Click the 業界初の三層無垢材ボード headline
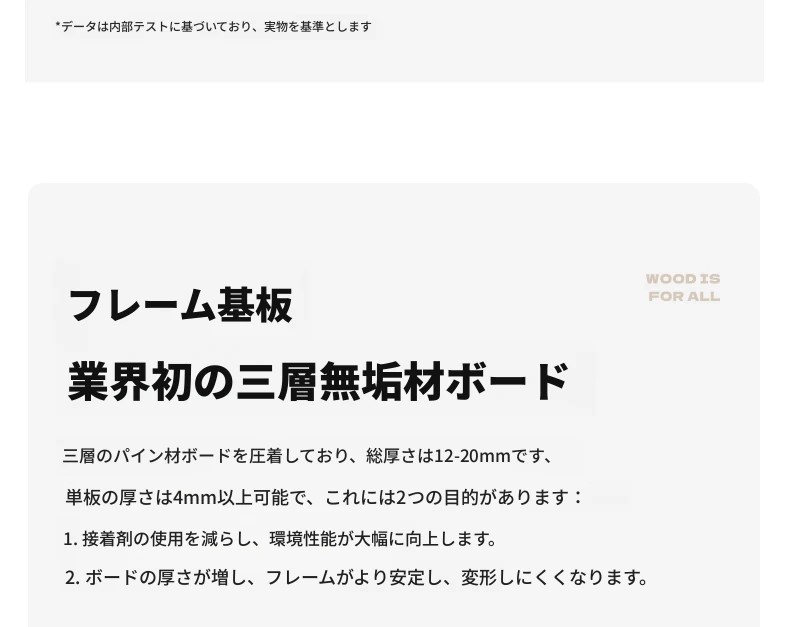790x627 pixels. 318,382
